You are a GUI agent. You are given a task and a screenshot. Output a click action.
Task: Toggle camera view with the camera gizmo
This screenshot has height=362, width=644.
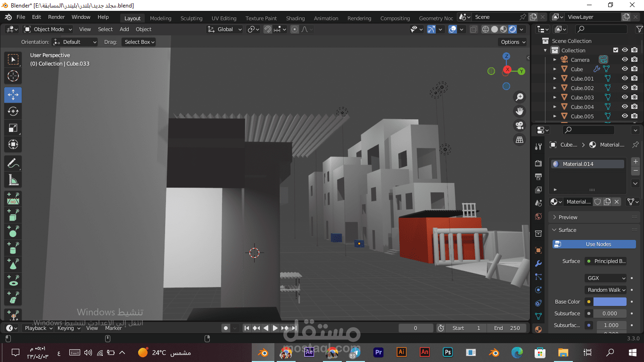pos(520,125)
